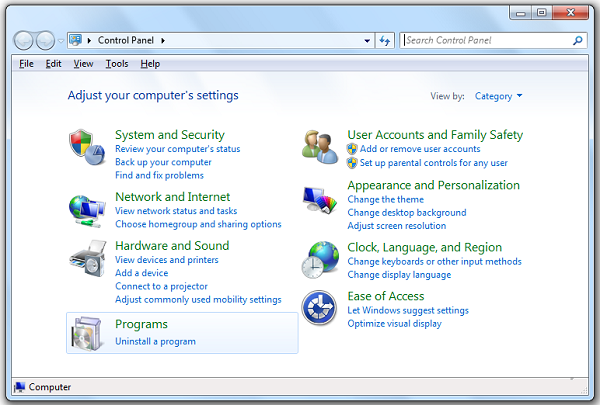Click Connect to a projector

point(161,286)
